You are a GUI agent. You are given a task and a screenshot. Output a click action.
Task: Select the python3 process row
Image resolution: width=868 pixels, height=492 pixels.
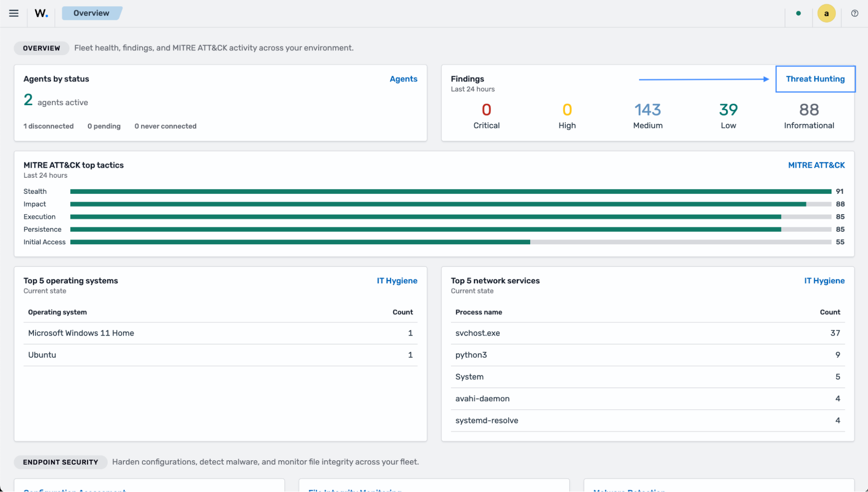pos(647,355)
